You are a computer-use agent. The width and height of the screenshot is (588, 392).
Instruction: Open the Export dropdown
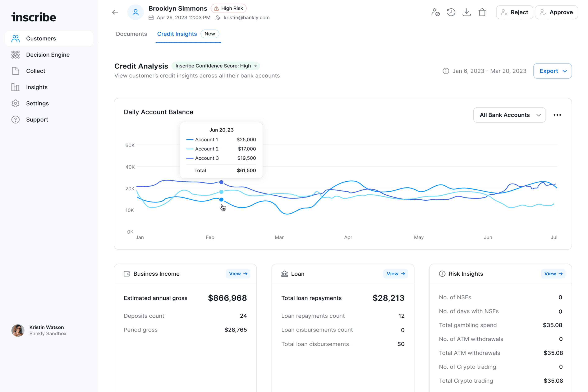552,71
